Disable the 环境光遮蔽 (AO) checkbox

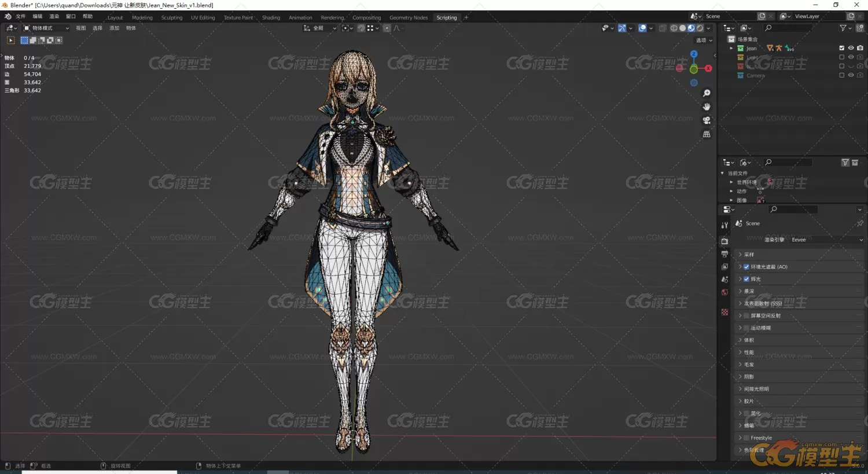[x=746, y=267]
